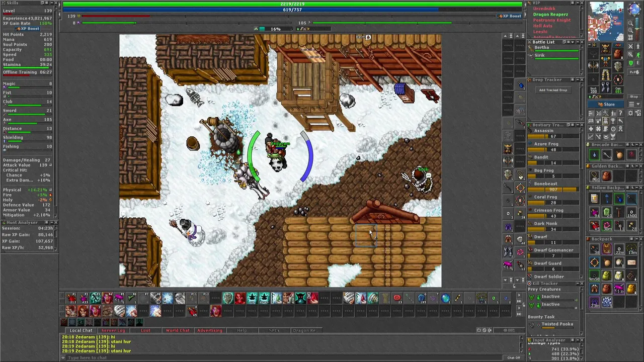The image size is (644, 362).
Task: Click the boots equipment slot
Action: click(x=605, y=87)
